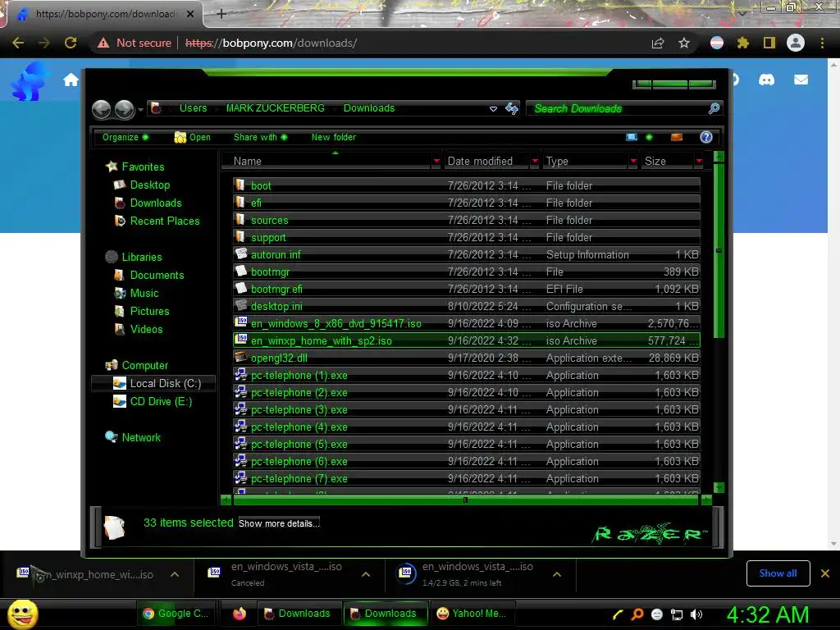
Task: Select en_windows_8_x86_dvd_915417.iso file
Action: (467, 323)
